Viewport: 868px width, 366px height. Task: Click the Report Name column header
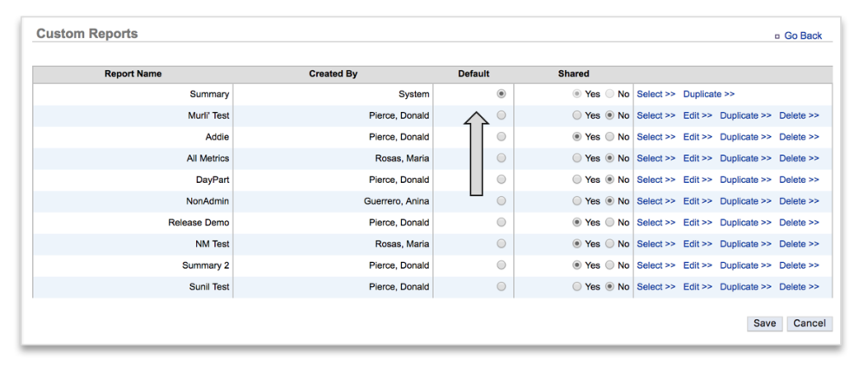point(133,75)
